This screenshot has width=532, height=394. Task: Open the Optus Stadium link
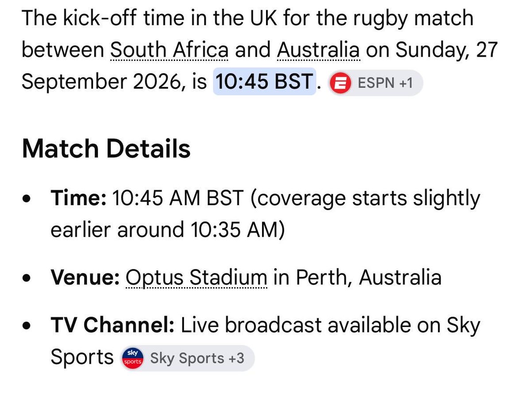click(196, 278)
